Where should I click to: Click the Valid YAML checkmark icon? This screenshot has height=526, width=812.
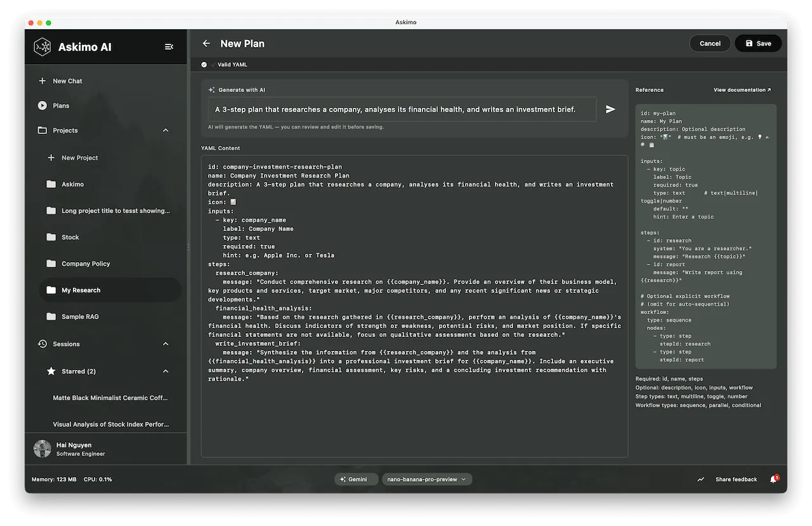pyautogui.click(x=204, y=65)
